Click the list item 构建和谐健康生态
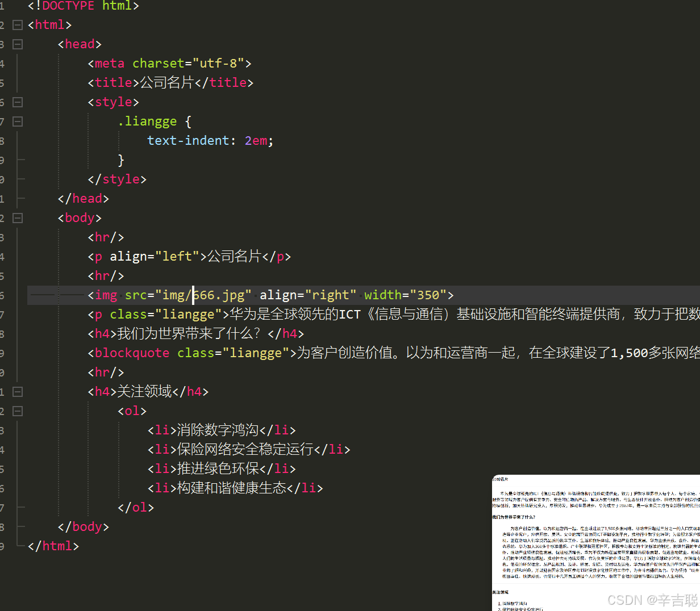The image size is (700, 611). click(232, 488)
